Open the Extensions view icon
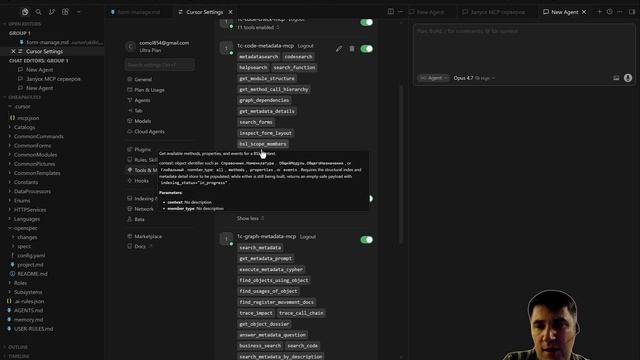The width and height of the screenshot is (640, 360). [65, 12]
